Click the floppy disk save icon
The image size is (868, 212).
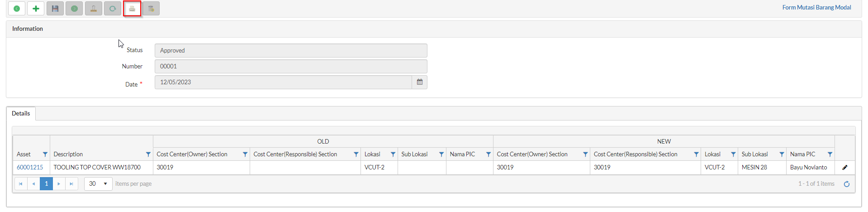55,9
